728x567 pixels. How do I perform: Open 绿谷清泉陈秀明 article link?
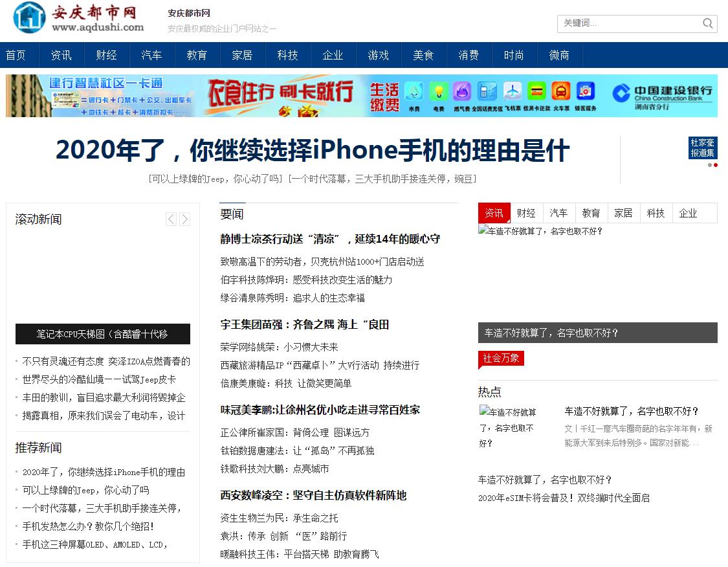point(292,298)
